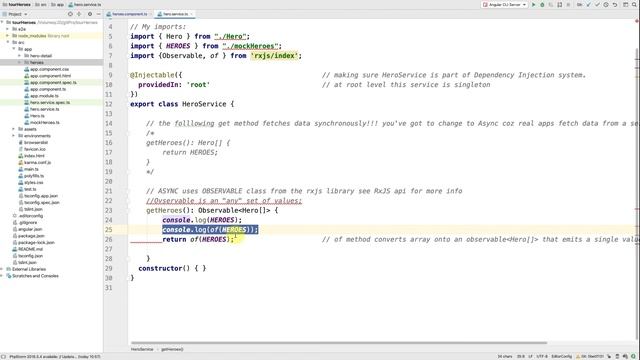Viewport: 640px width, 360px height.
Task: Select hero.service.ts in the project tree
Action: point(44,109)
